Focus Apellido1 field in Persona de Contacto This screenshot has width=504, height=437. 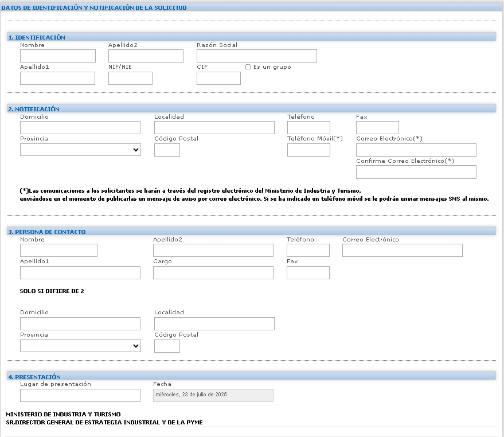coord(80,272)
